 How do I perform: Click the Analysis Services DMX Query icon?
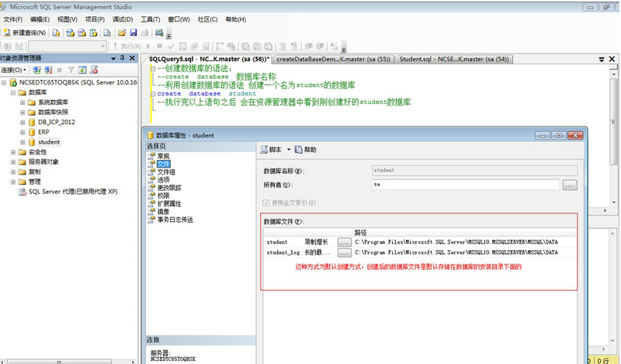tap(82, 33)
